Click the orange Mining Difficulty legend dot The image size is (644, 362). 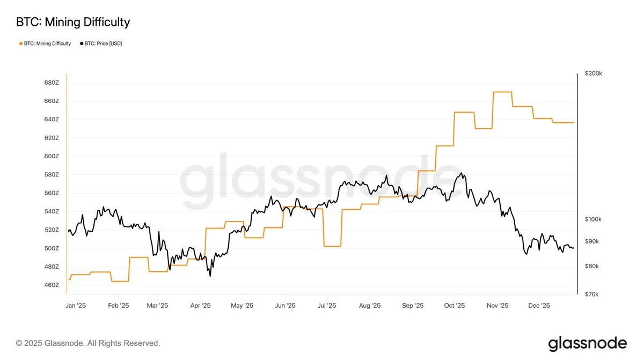point(21,43)
